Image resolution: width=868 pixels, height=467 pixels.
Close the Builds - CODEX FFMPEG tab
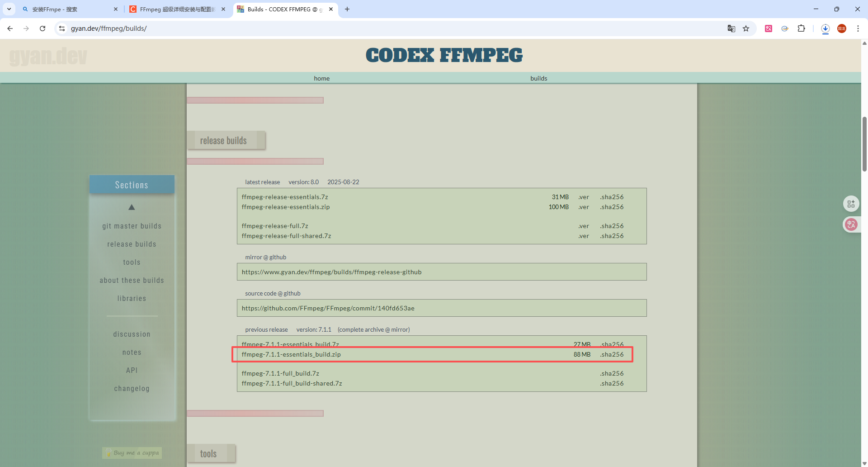331,9
